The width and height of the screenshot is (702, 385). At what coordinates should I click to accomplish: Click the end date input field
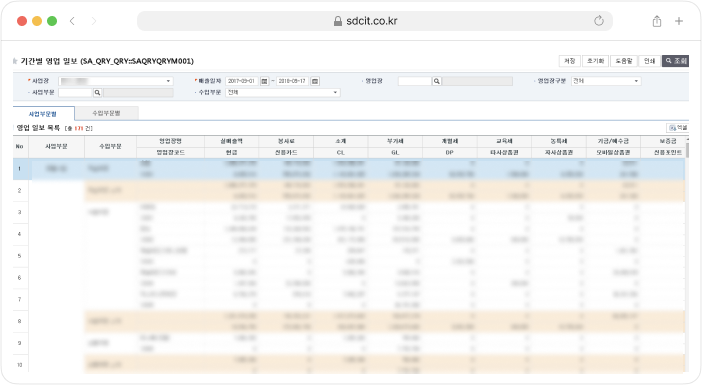point(292,81)
